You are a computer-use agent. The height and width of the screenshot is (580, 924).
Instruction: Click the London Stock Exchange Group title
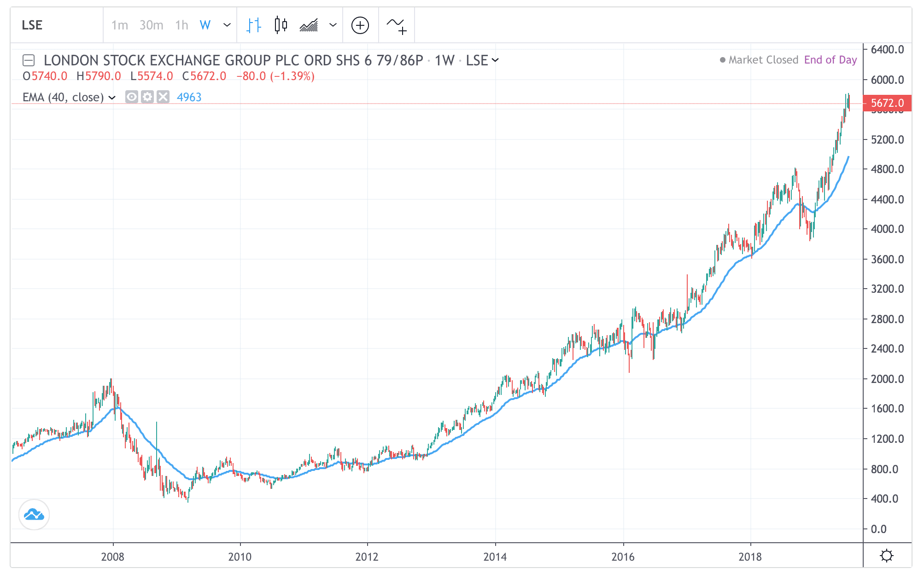coord(233,60)
